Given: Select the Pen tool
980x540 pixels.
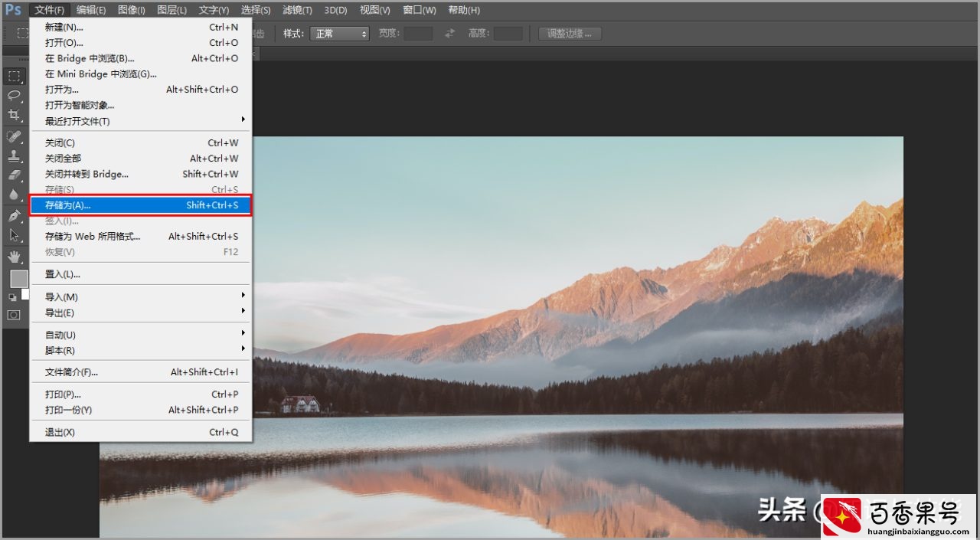Looking at the screenshot, I should (x=15, y=216).
